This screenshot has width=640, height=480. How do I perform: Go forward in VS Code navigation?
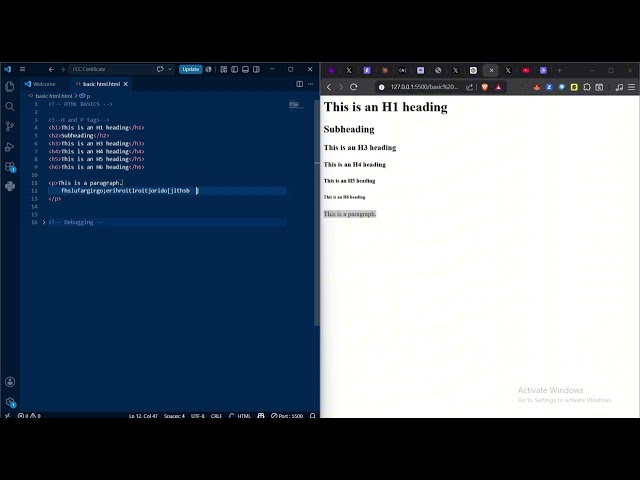[62, 69]
